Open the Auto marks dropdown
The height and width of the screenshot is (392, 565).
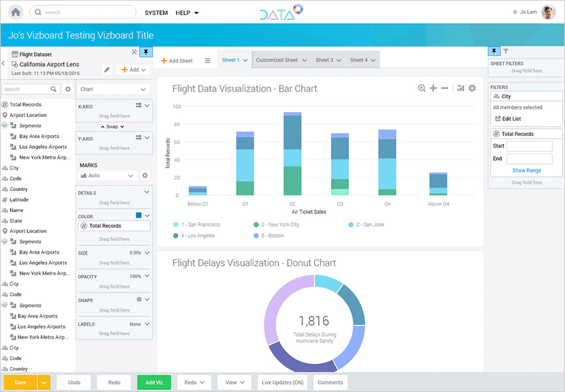point(108,175)
